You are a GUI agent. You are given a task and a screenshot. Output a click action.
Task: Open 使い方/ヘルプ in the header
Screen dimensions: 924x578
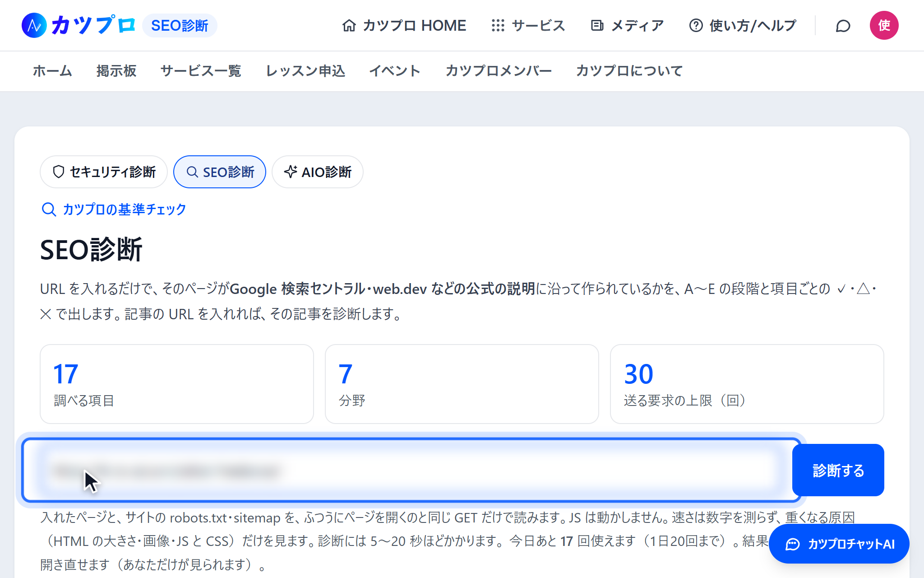[743, 25]
